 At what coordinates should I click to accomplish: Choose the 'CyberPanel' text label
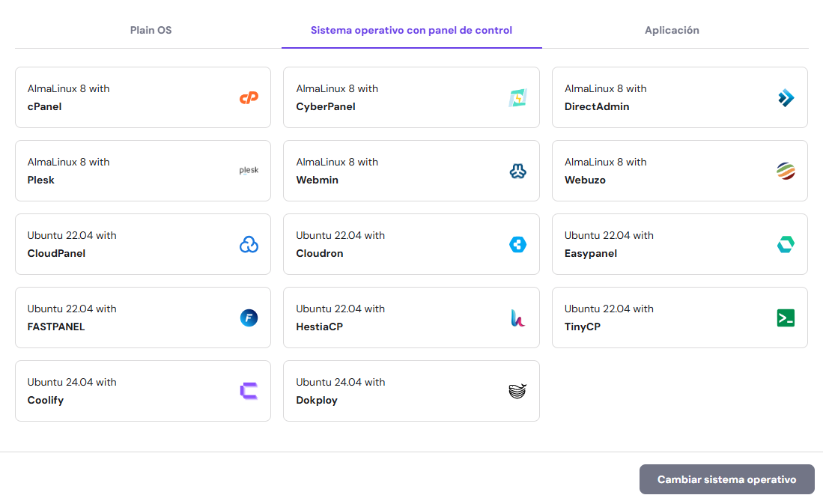click(x=326, y=106)
